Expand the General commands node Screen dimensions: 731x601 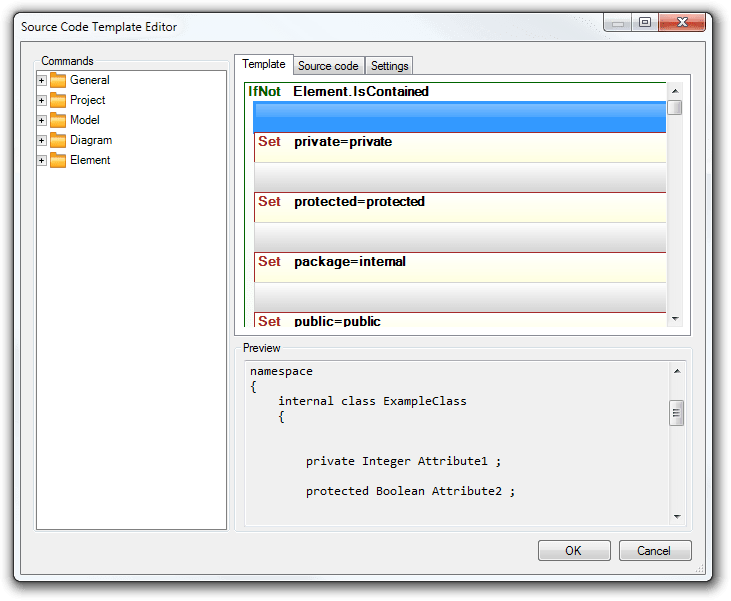click(x=41, y=81)
